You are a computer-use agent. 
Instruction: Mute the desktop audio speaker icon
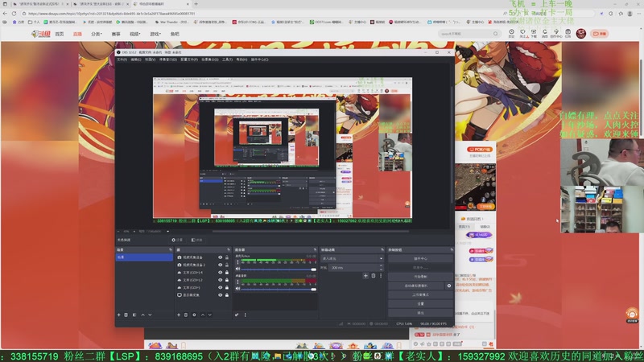(x=237, y=289)
